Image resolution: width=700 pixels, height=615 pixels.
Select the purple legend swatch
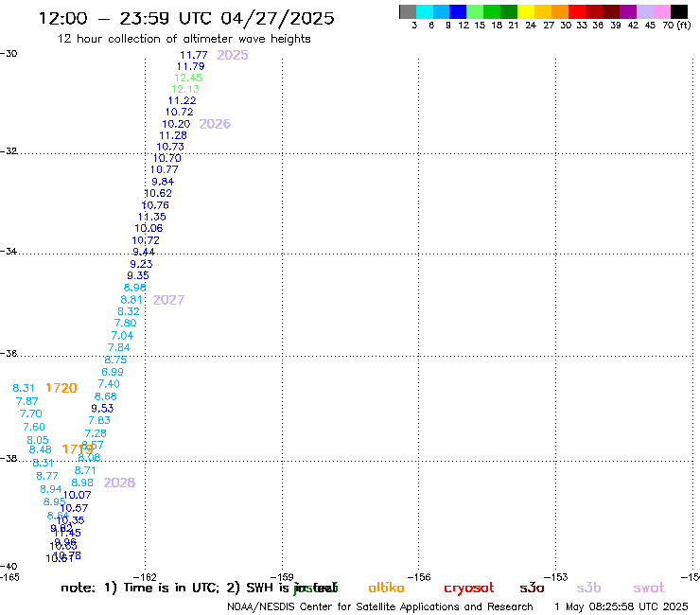pyautogui.click(x=628, y=11)
